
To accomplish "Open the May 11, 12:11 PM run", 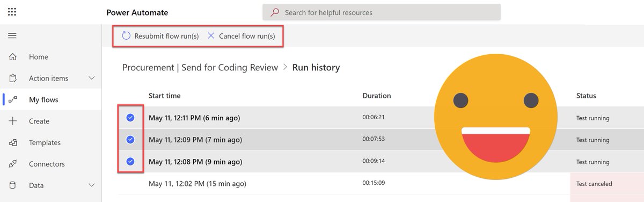I will point(195,118).
